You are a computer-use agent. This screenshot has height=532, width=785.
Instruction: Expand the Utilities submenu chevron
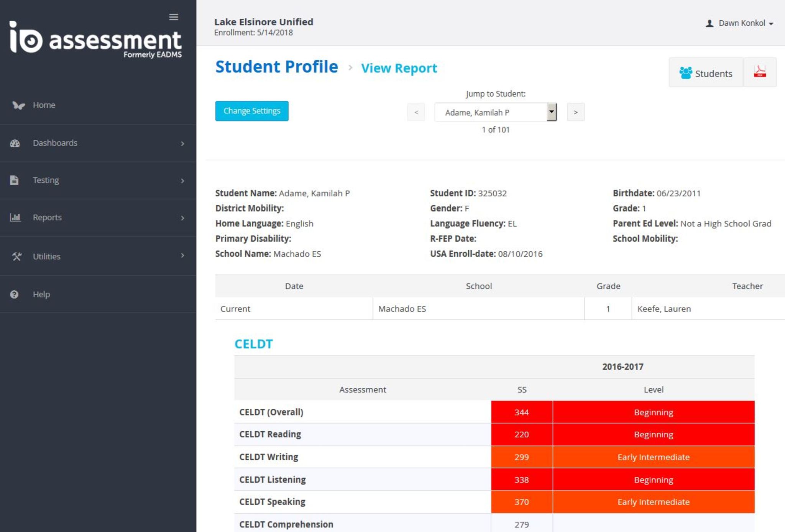(x=182, y=255)
